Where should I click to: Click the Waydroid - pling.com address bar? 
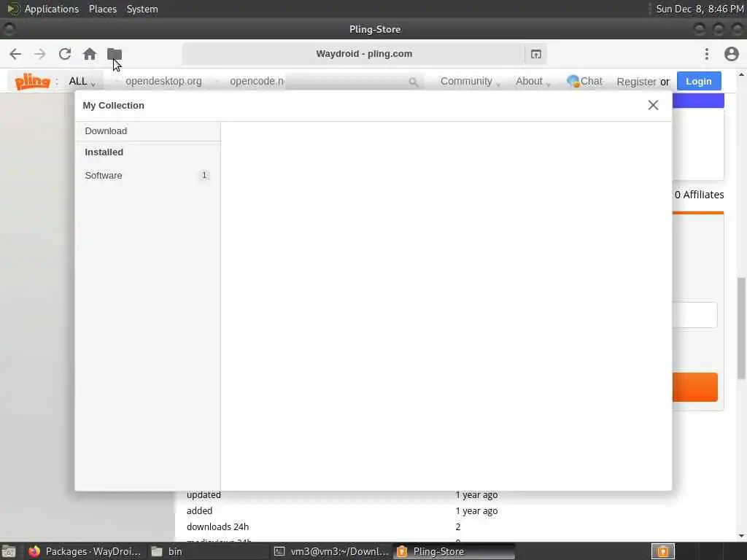click(x=353, y=54)
